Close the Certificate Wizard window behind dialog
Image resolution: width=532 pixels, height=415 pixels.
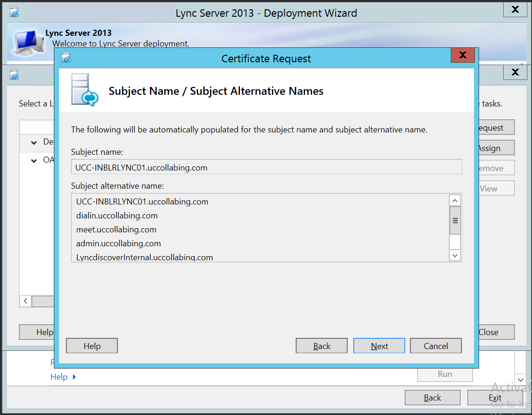coord(515,72)
